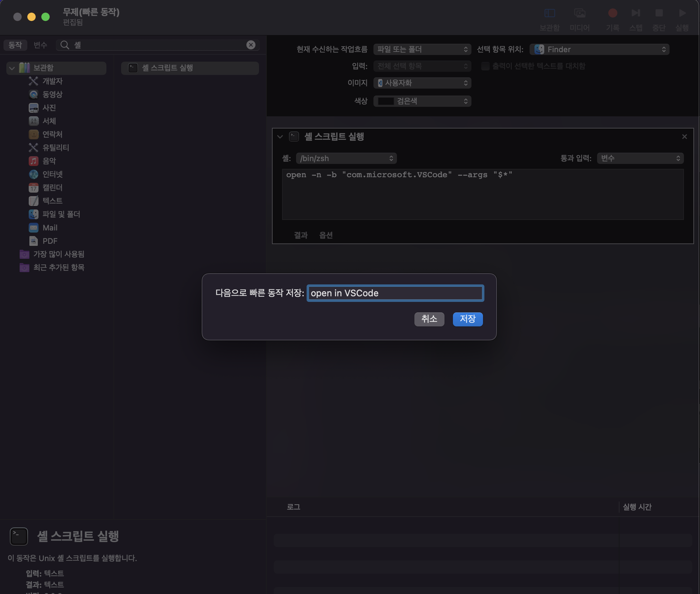Click the Library (보관함) toolbar icon
The height and width of the screenshot is (594, 700).
[549, 13]
